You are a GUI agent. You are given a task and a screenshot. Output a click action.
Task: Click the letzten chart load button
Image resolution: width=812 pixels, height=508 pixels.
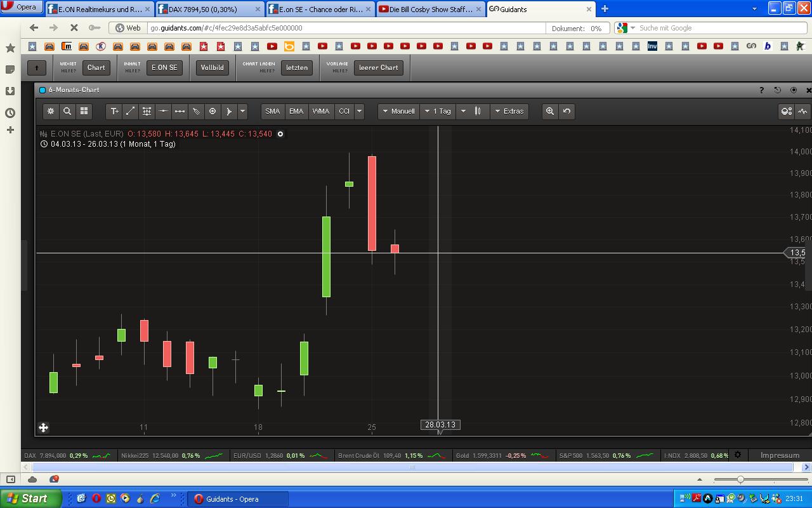[297, 67]
